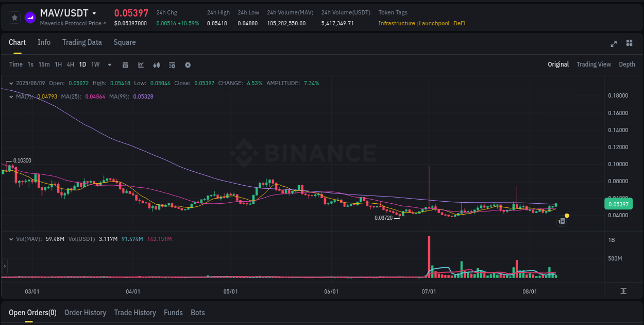Switch to the Trading Data tab
The image size is (644, 325).
(82, 42)
